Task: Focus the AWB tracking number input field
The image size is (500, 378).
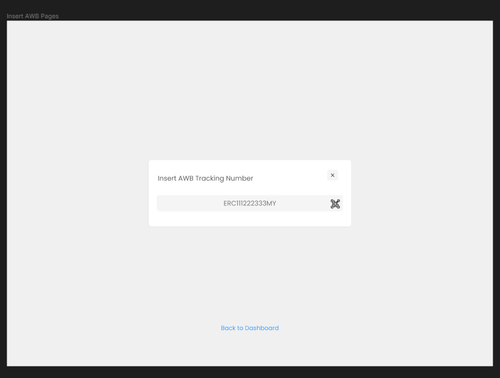Action: pyautogui.click(x=250, y=203)
